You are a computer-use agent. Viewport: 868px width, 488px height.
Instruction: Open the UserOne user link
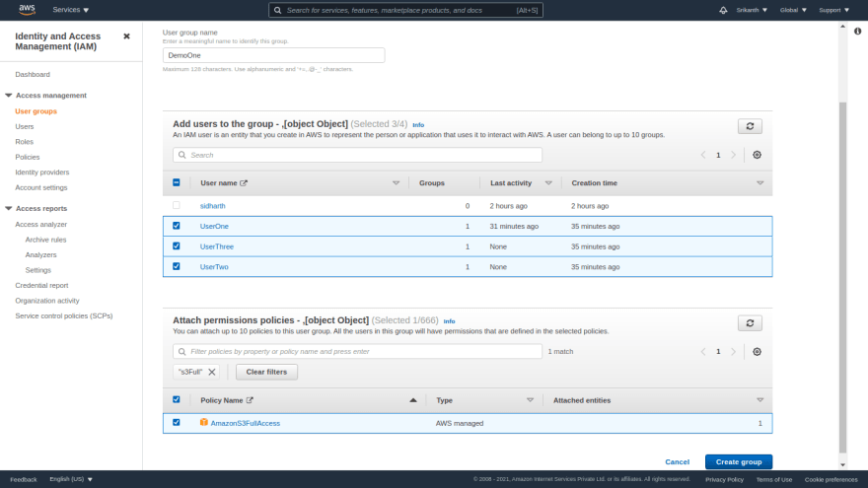214,227
